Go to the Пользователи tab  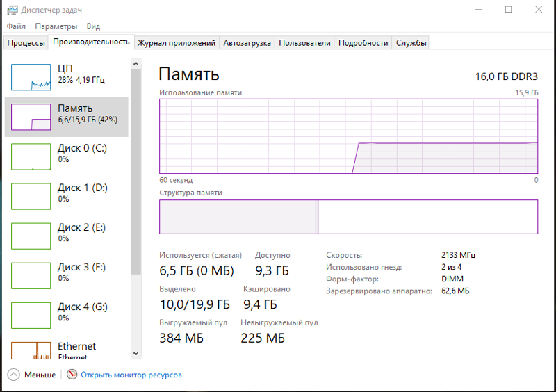304,43
